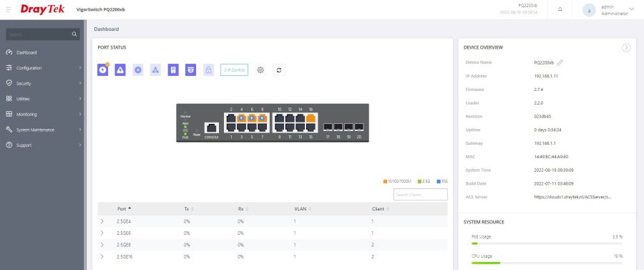Click the PoE Usage progress bar
This screenshot has height=270, width=644.
point(547,244)
